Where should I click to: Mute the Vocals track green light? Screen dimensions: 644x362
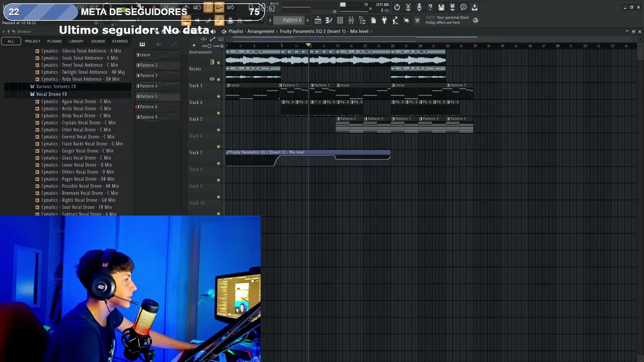[x=218, y=79]
